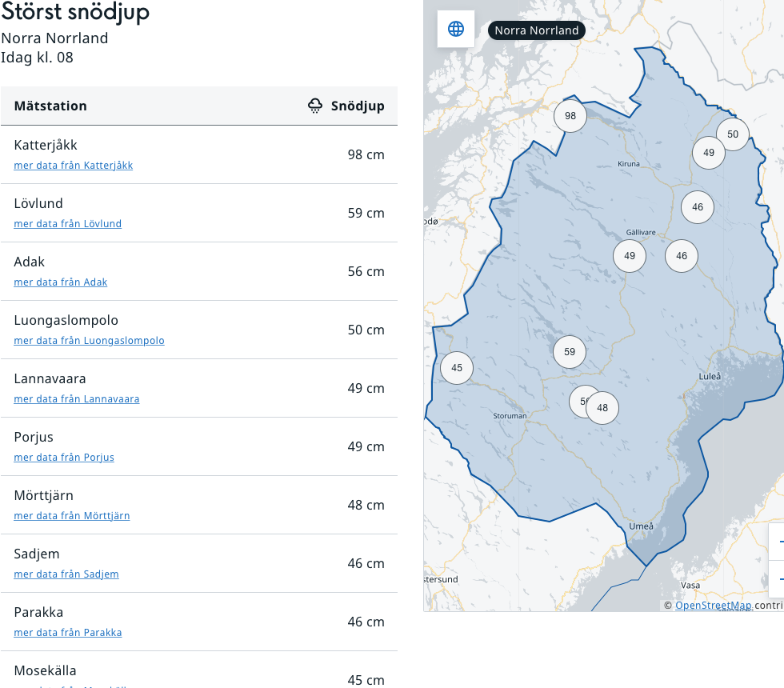Open the OpenStreetMap attribution link
Image resolution: width=784 pixels, height=688 pixels.
(713, 606)
